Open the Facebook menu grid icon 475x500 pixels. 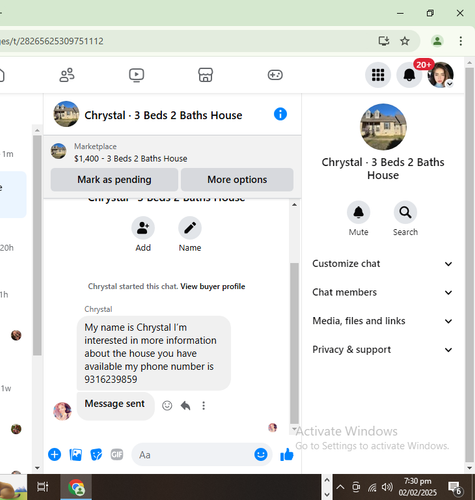pyautogui.click(x=378, y=75)
